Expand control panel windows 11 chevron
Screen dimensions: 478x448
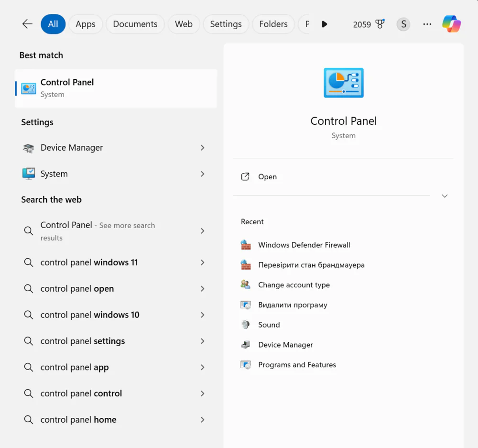click(202, 262)
